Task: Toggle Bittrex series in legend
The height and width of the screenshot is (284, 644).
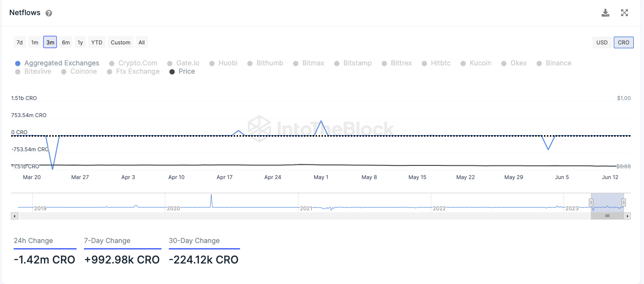Action: pyautogui.click(x=397, y=63)
